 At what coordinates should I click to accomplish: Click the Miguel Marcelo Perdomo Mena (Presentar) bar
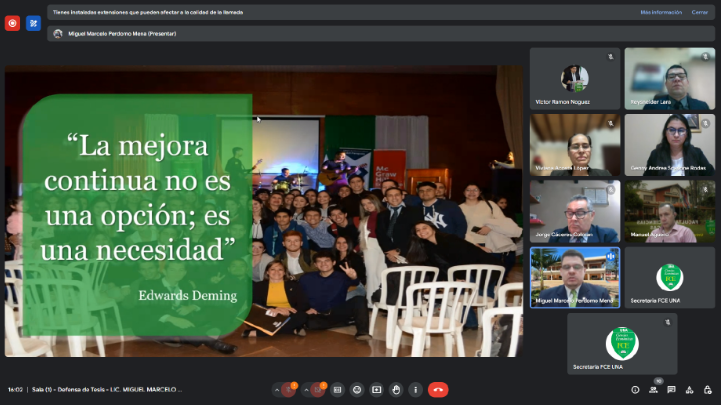tap(381, 34)
